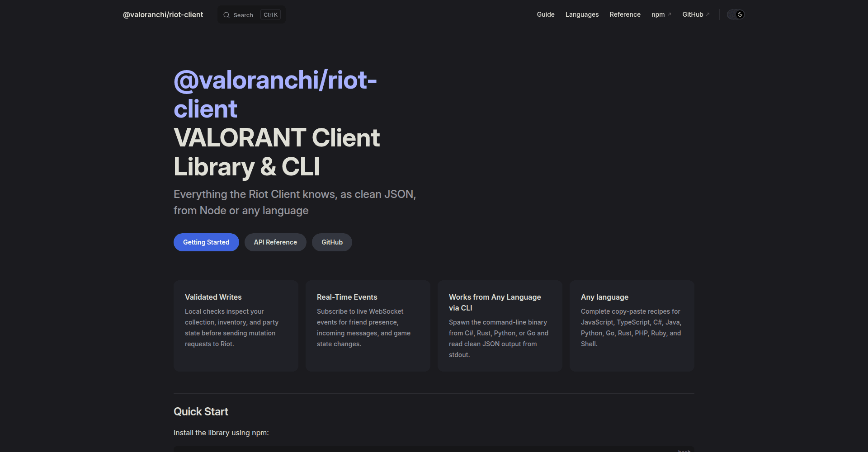Focus the Search box
This screenshot has width=868, height=452.
[x=251, y=15]
